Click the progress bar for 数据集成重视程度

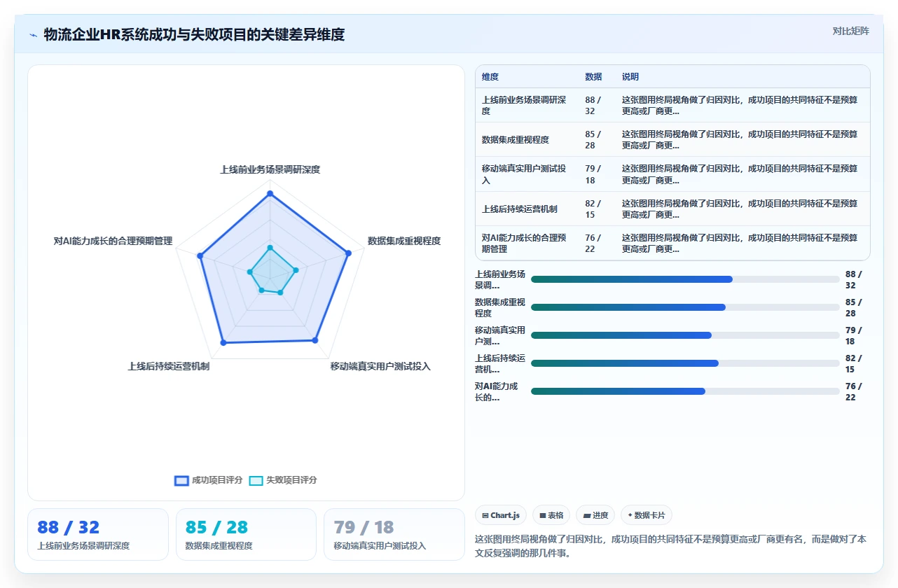(685, 307)
